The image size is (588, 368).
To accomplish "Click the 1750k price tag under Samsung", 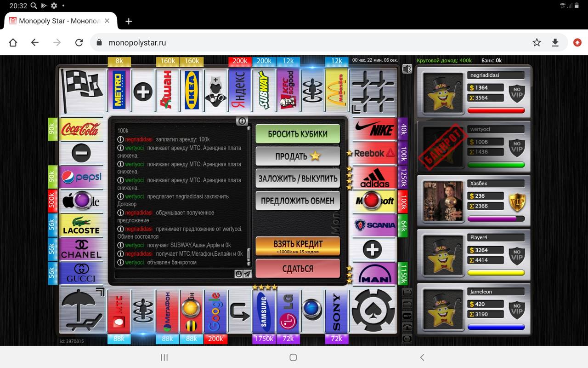I will point(264,339).
